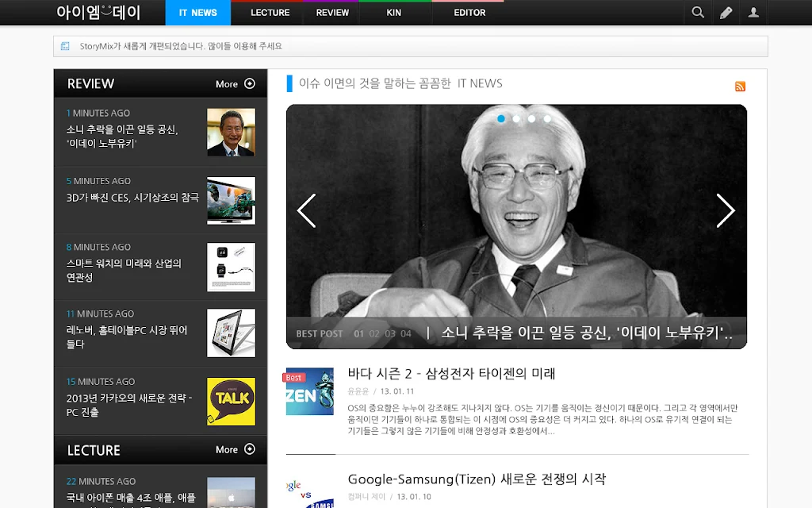This screenshot has height=508, width=812.
Task: Click More in the LECTURE panel header
Action: coord(227,449)
